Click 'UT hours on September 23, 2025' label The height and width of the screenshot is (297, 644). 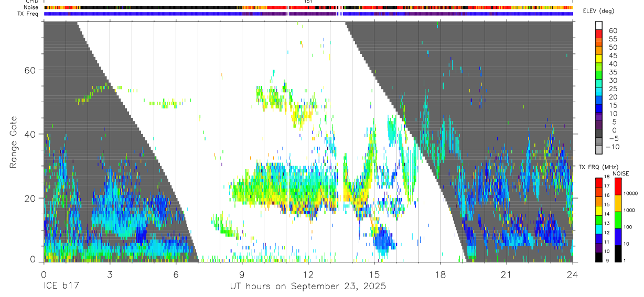pyautogui.click(x=308, y=287)
